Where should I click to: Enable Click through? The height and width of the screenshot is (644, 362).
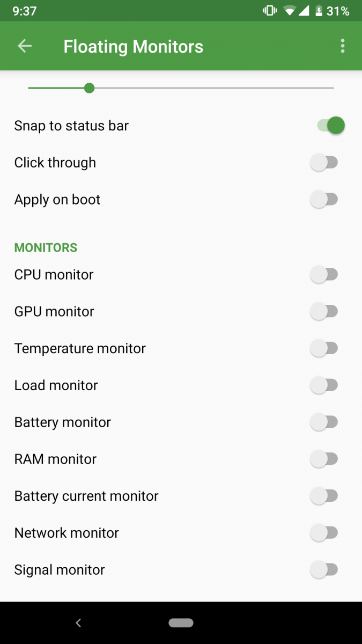tap(324, 162)
